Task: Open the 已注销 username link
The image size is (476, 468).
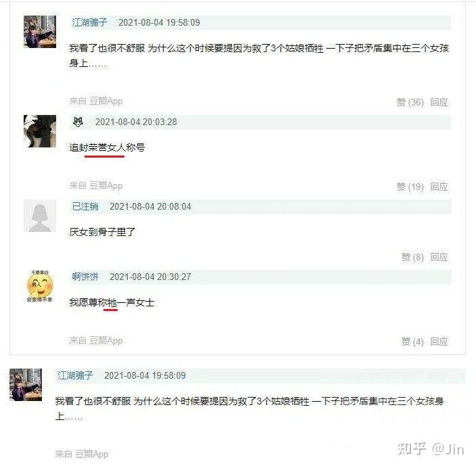Action: click(x=85, y=206)
